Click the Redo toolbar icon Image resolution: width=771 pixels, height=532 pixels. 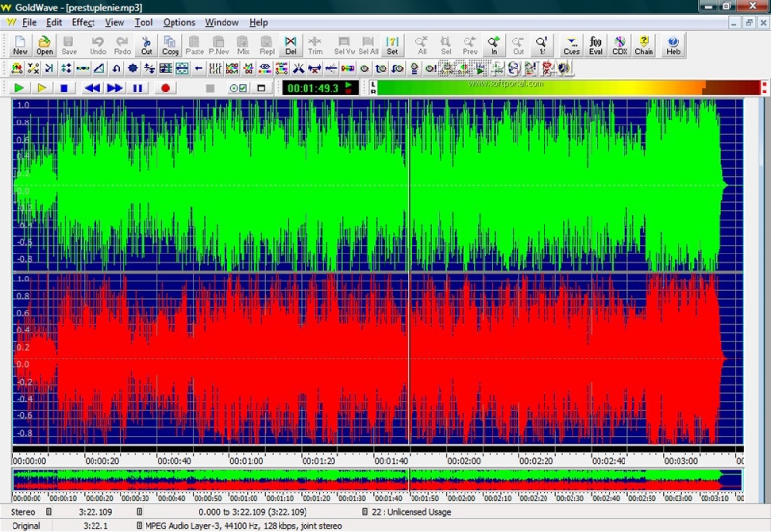point(122,44)
